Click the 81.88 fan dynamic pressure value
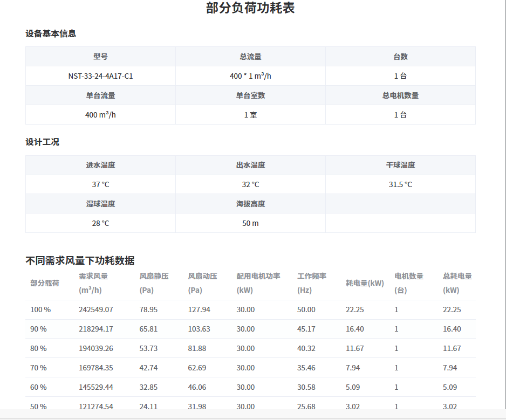This screenshot has width=506, height=420. [197, 348]
